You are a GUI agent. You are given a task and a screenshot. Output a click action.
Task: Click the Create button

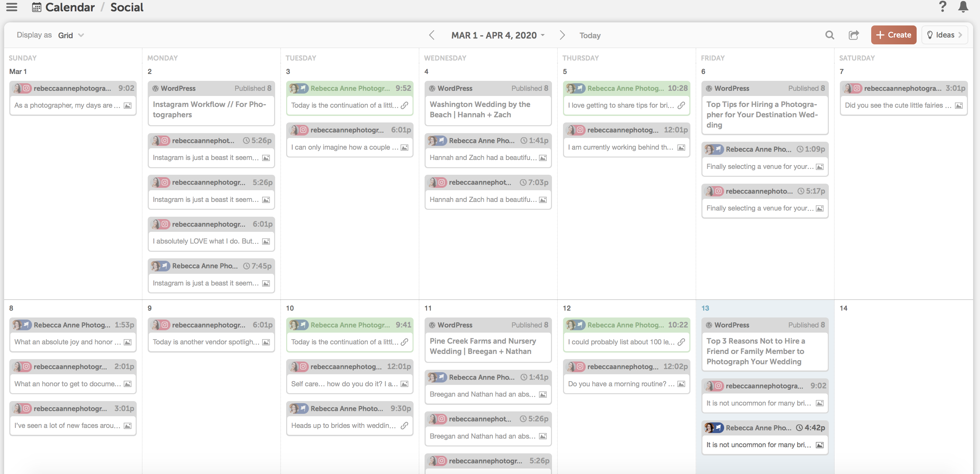click(x=893, y=35)
